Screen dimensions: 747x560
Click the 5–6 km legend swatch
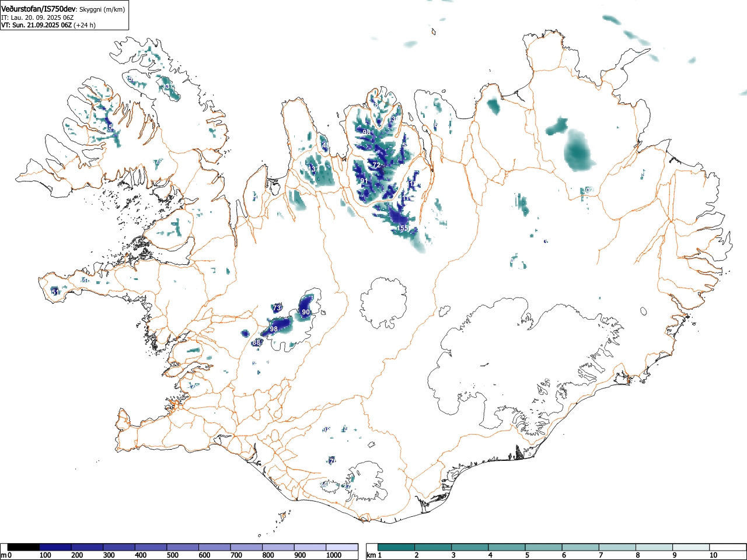click(x=543, y=547)
